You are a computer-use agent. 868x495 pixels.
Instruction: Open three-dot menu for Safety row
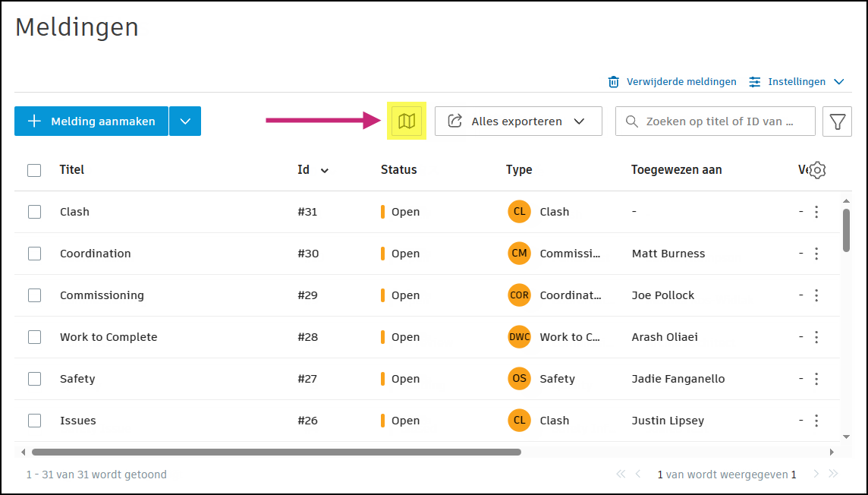(816, 379)
